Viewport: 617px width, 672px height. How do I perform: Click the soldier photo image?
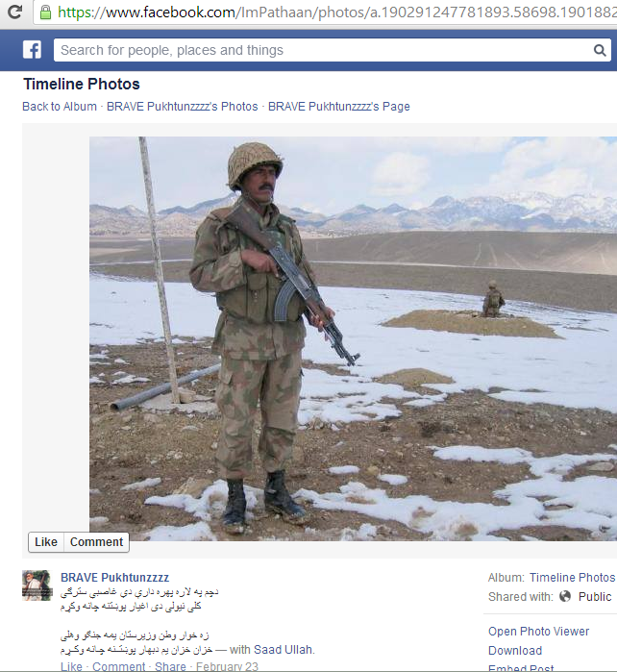(353, 338)
